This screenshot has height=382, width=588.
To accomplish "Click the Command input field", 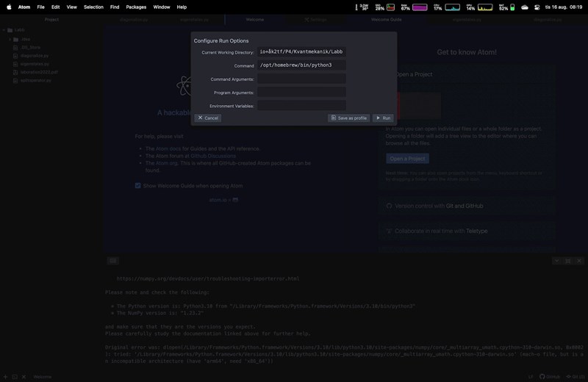I will [x=301, y=65].
